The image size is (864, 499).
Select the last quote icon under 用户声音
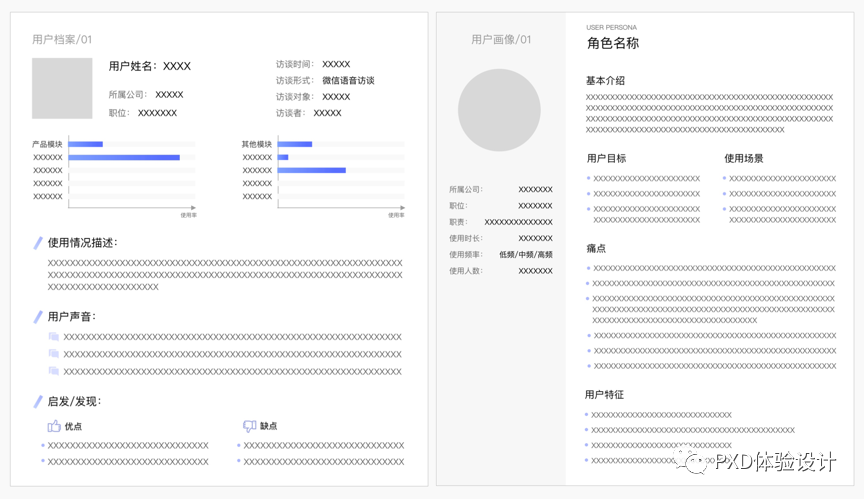pyautogui.click(x=53, y=371)
